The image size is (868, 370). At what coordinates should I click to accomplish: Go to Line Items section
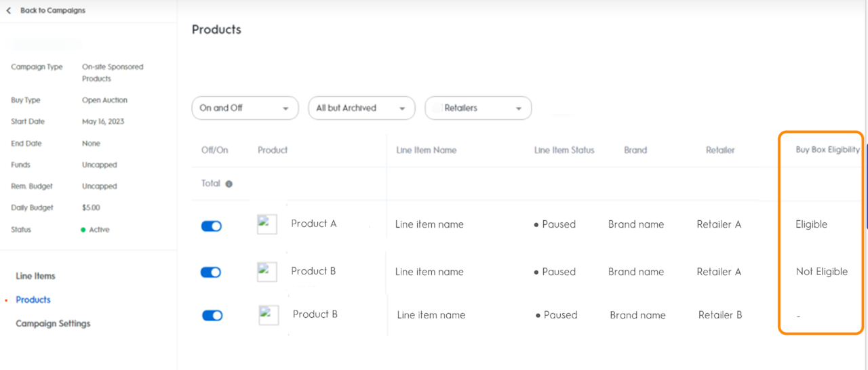(35, 276)
